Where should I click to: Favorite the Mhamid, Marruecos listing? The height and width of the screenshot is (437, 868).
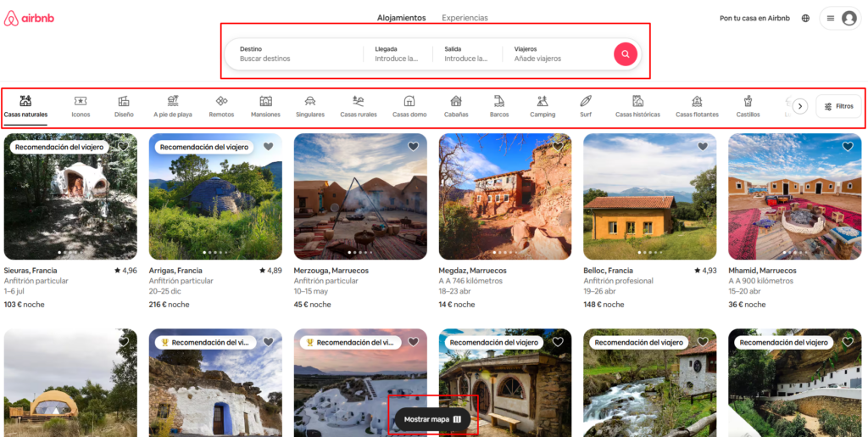tap(848, 146)
